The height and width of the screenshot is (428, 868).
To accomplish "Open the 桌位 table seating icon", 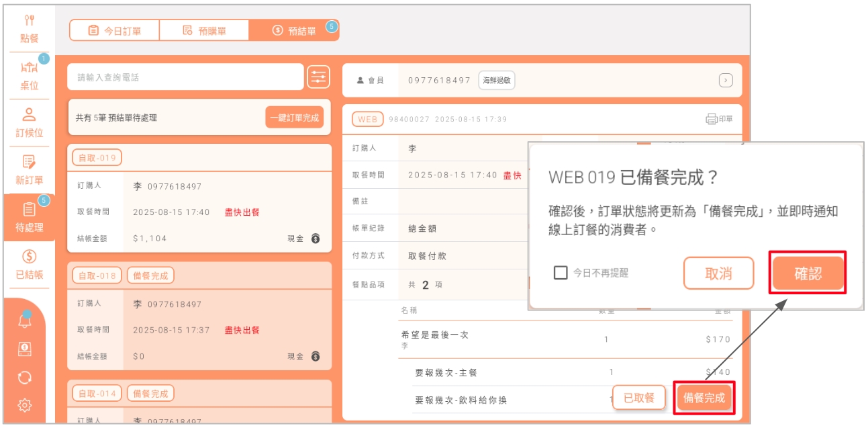I will coord(29,75).
